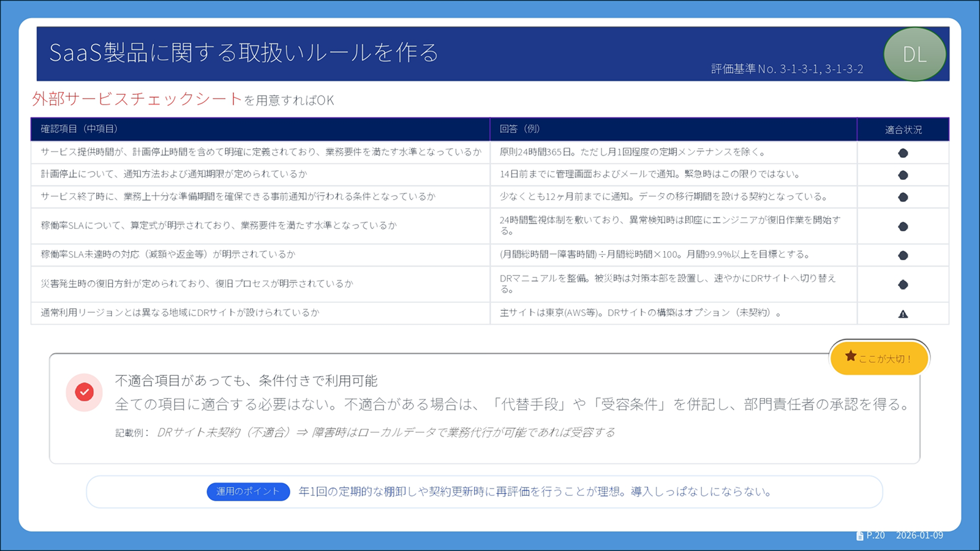Click the answer 14日前までに管理画面およびメールで通知 cell

(674, 174)
